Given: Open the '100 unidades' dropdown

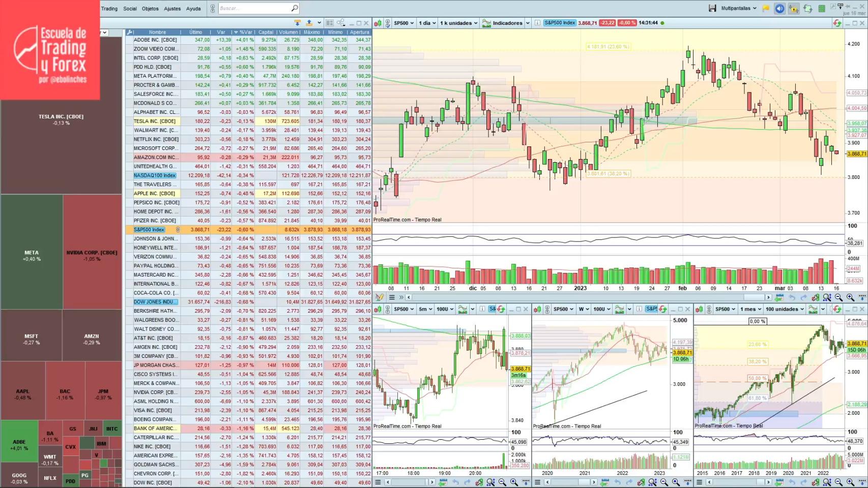Looking at the screenshot, I should click(x=785, y=309).
